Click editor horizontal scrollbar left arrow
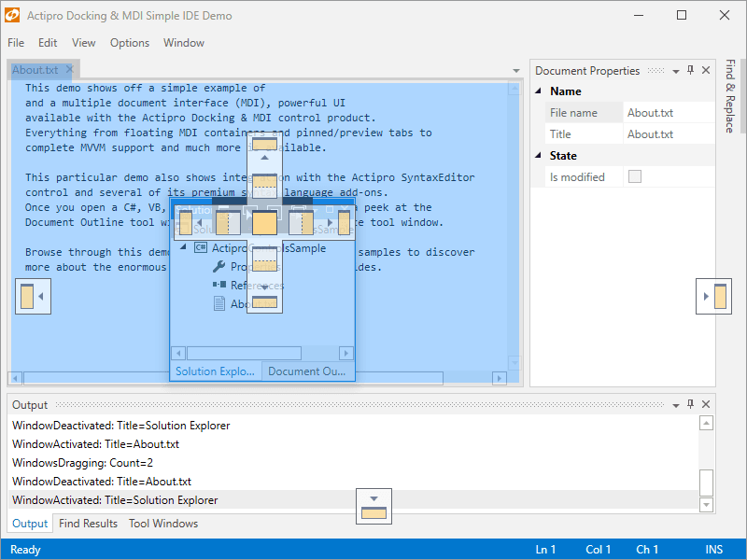The image size is (747, 560). (x=15, y=378)
